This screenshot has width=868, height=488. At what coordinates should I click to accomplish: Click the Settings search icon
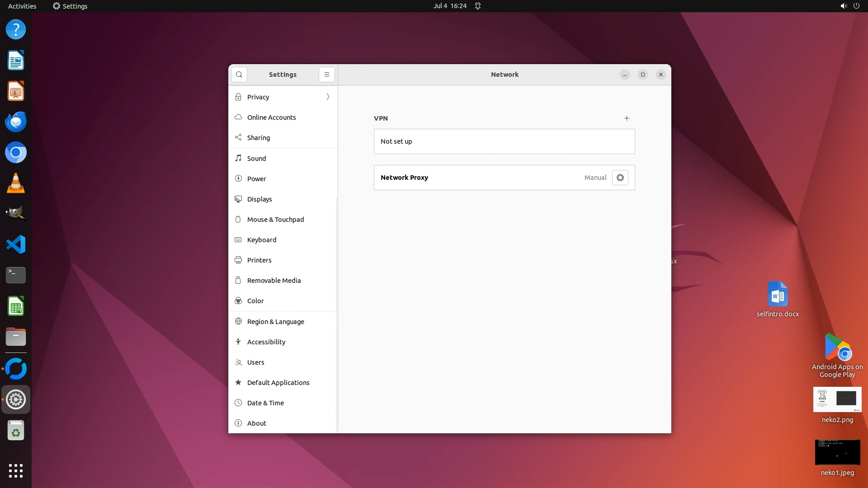[x=239, y=75]
